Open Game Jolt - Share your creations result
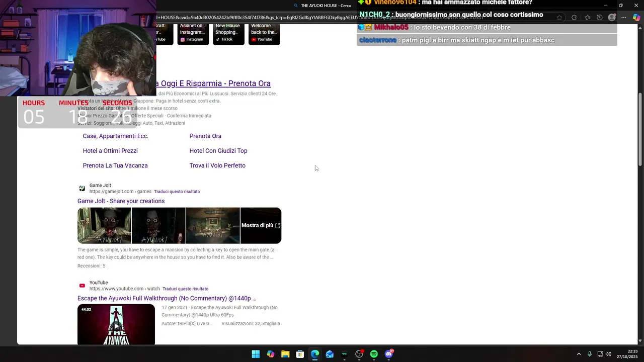644x362 pixels. pyautogui.click(x=121, y=201)
